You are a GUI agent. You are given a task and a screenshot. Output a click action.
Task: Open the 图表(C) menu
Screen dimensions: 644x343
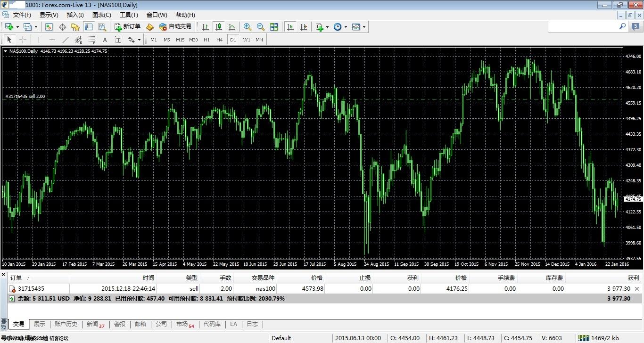coord(101,15)
